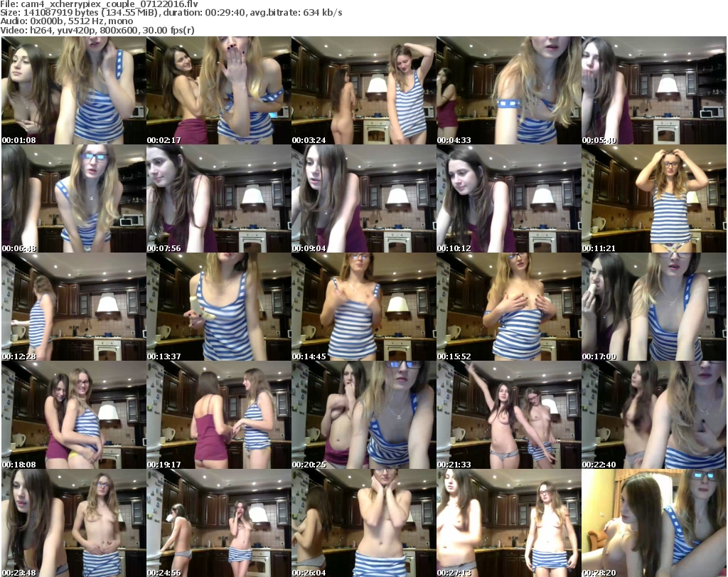Select the thumbnail at 00:03:24
Screen dimensions: 728x577
point(363,91)
